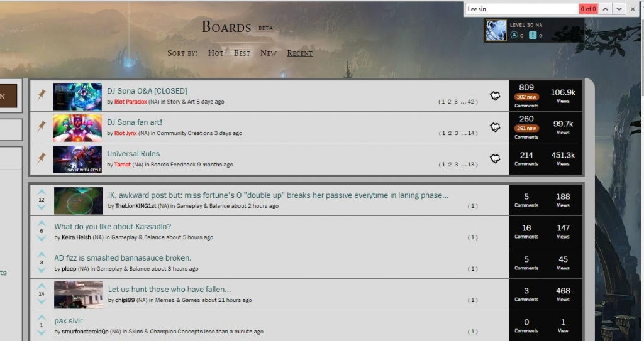Downvote the miss fortune's Q double up post
The image size is (644, 341).
coord(42,208)
